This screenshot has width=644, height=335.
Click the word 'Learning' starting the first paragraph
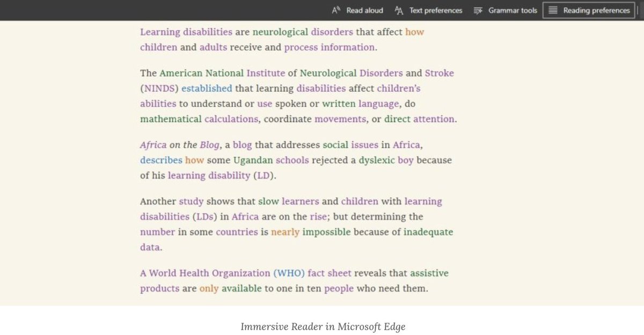pos(160,32)
